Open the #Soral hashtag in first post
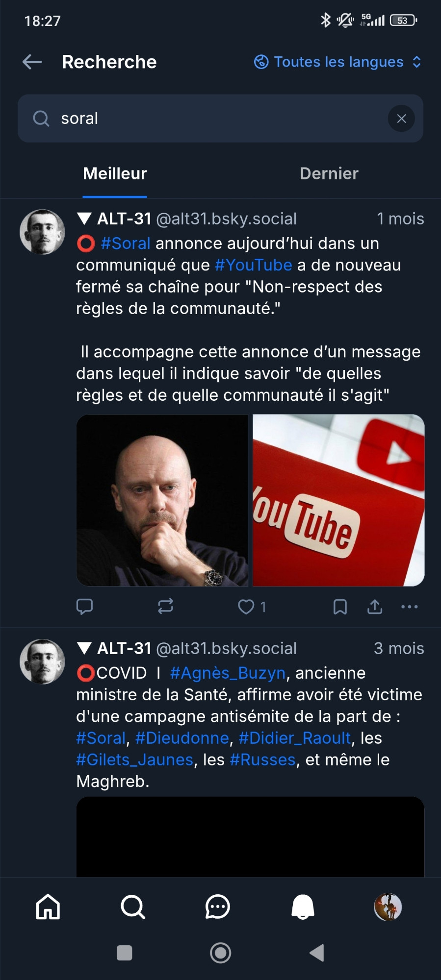This screenshot has width=441, height=980. [x=126, y=244]
